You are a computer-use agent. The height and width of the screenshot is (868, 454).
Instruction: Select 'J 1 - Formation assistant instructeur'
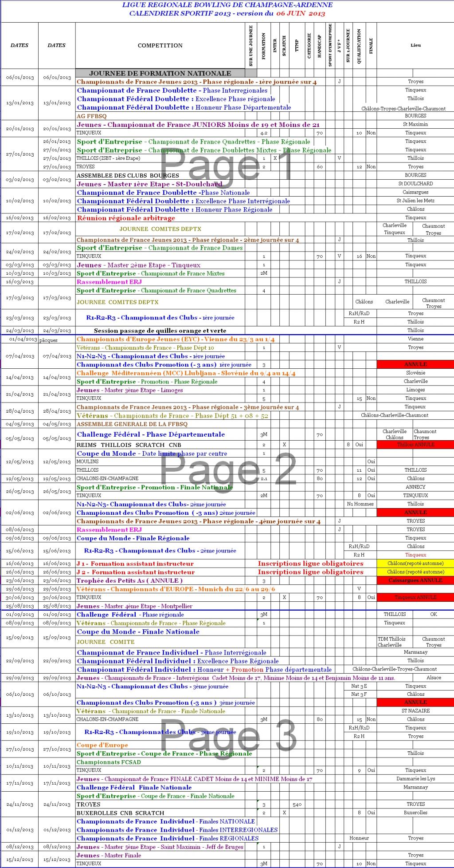pyautogui.click(x=135, y=564)
